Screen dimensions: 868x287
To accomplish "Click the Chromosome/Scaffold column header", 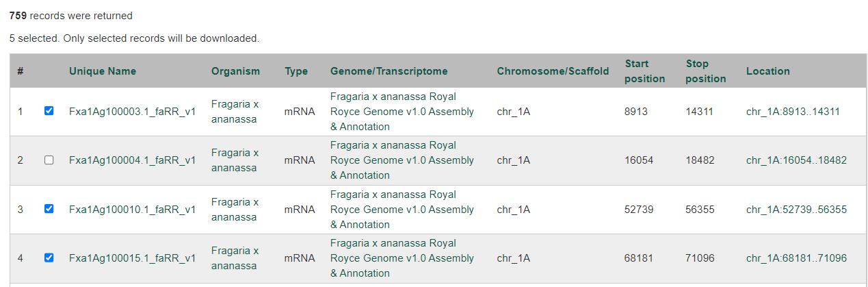I will point(553,71).
